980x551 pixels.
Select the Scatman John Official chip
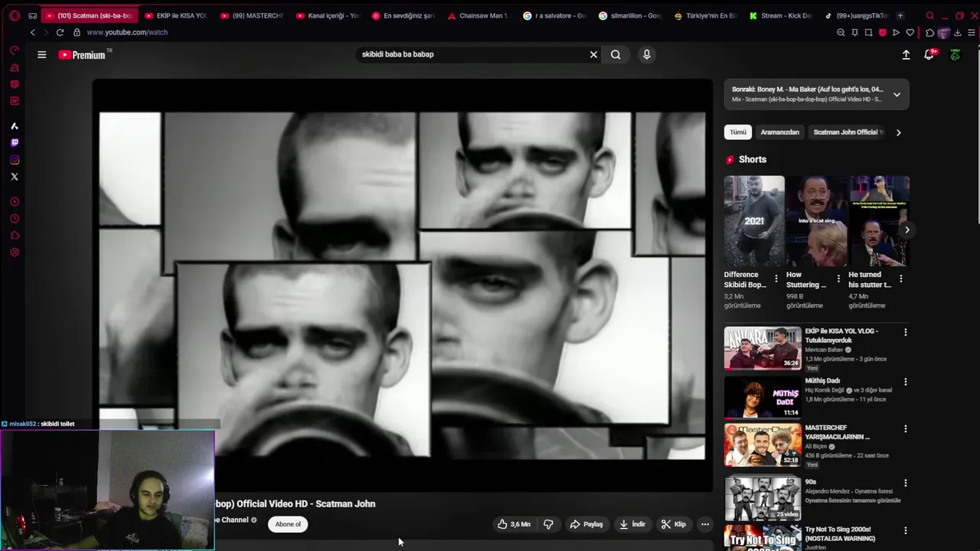[847, 132]
